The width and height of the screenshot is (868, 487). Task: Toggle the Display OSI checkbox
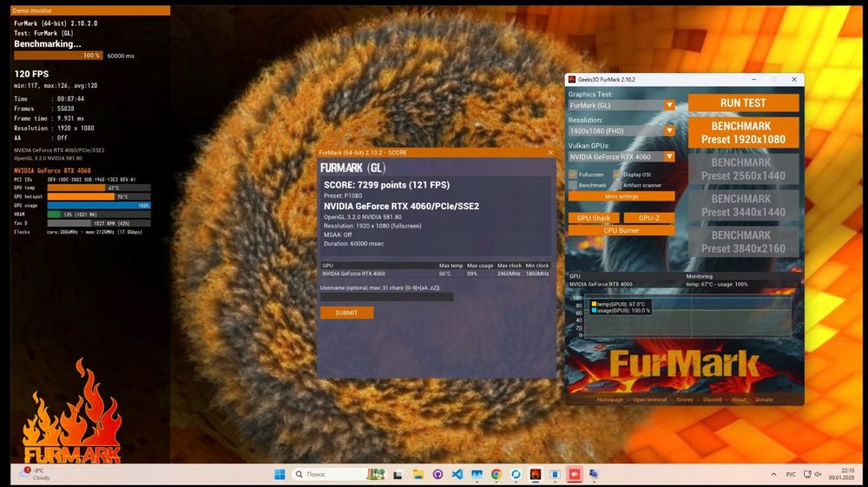point(616,174)
